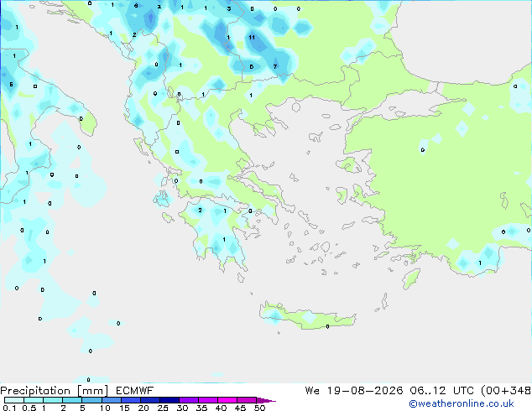Click the legend label '45'

coord(240,408)
